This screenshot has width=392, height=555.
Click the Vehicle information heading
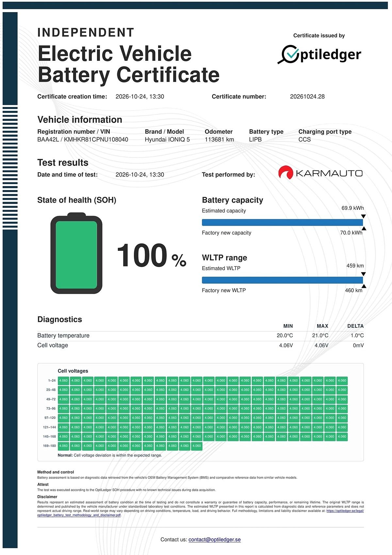80,120
